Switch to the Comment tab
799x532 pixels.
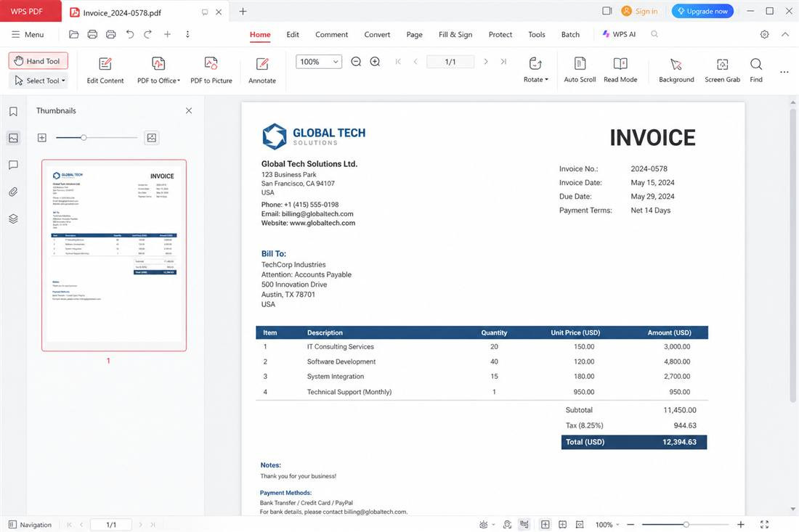(x=331, y=34)
